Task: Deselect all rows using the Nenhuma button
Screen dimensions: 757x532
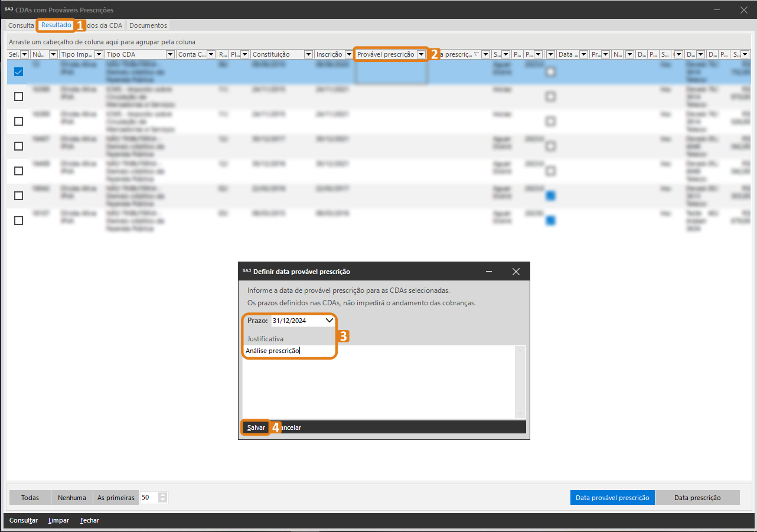Action: (x=72, y=498)
